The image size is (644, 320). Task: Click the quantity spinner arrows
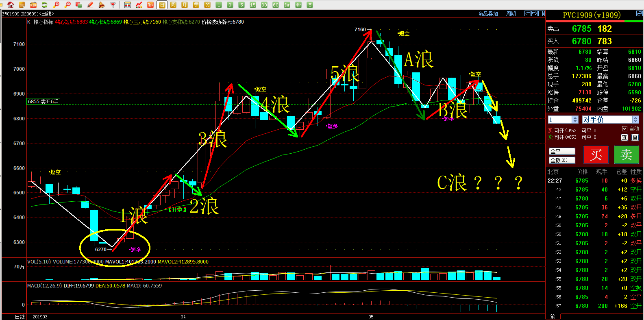point(575,120)
